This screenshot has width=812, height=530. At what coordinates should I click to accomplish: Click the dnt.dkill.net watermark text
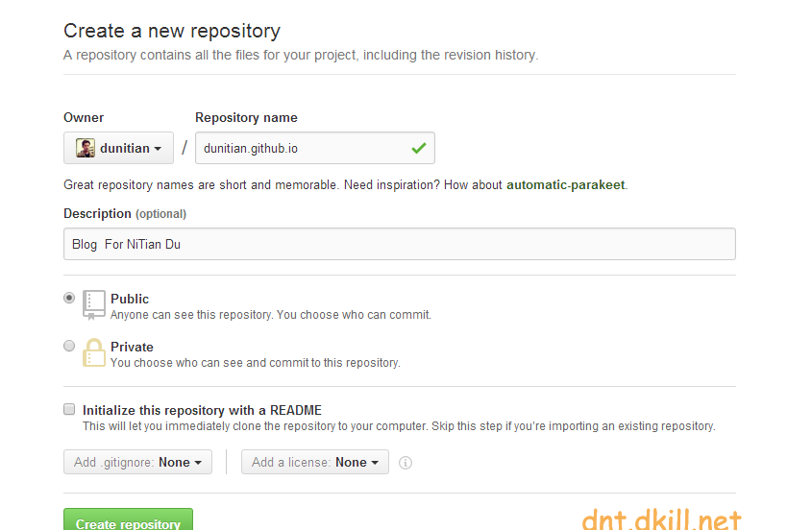pos(662,518)
